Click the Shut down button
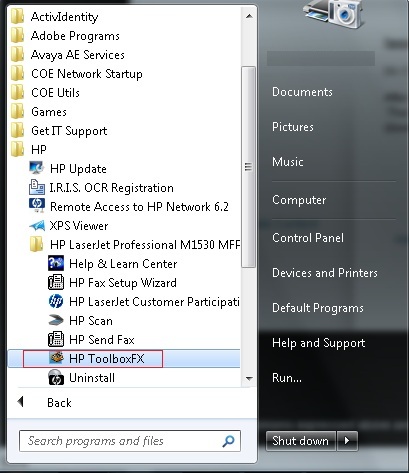 301,441
